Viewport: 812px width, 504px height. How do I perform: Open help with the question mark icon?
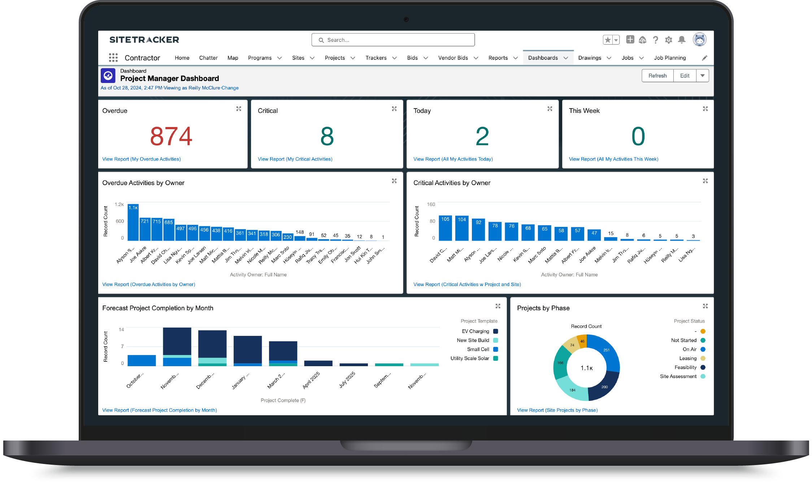tap(656, 40)
